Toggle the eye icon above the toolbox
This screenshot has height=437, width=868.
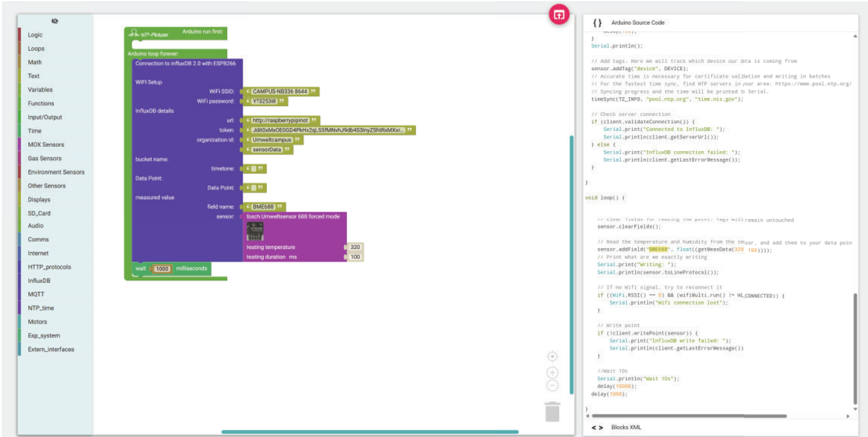pyautogui.click(x=55, y=21)
